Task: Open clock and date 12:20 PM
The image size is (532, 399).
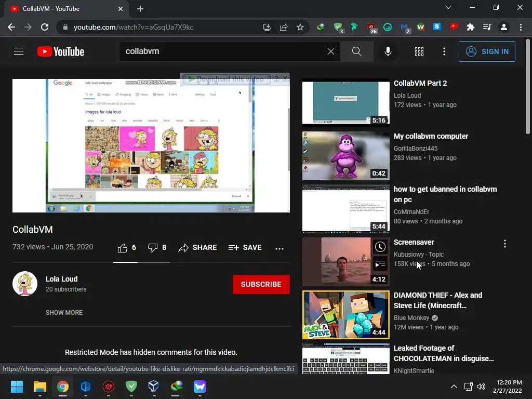Action: click(x=508, y=387)
